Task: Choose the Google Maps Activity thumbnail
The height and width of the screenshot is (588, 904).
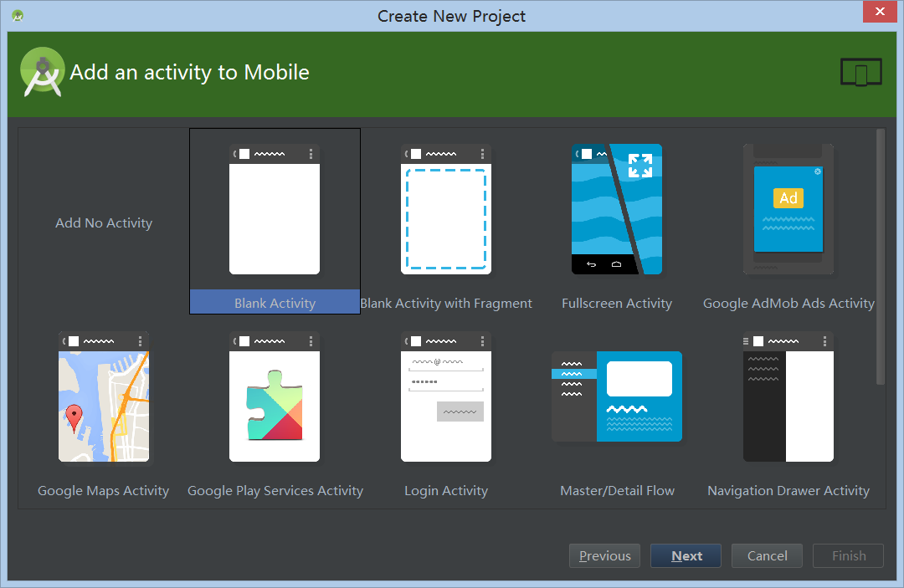Action: (104, 396)
